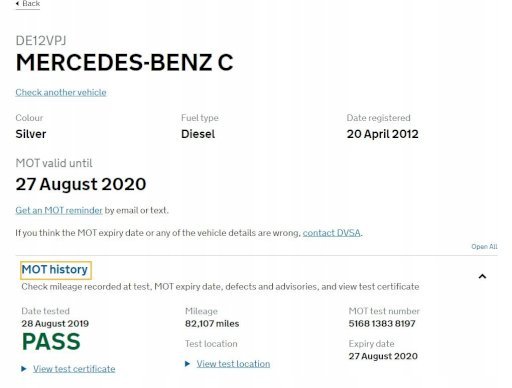Click the back arrow icon
The height and width of the screenshot is (388, 512).
pos(17,4)
